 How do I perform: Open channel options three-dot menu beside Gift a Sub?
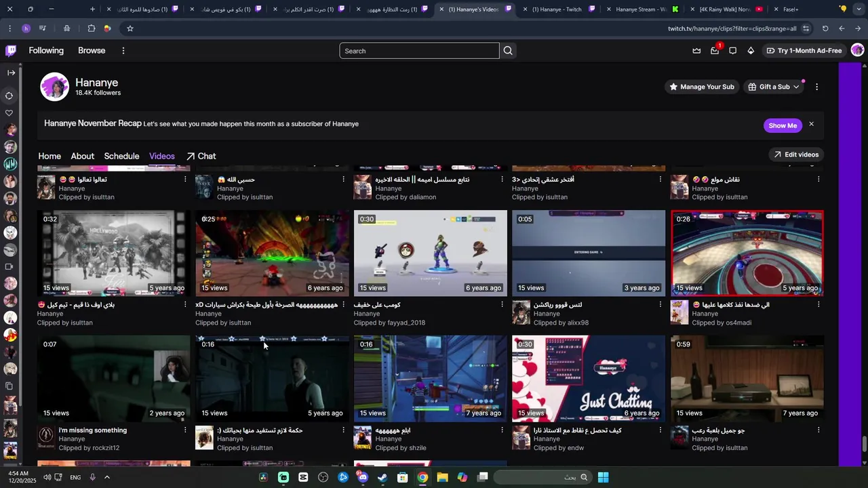(816, 87)
